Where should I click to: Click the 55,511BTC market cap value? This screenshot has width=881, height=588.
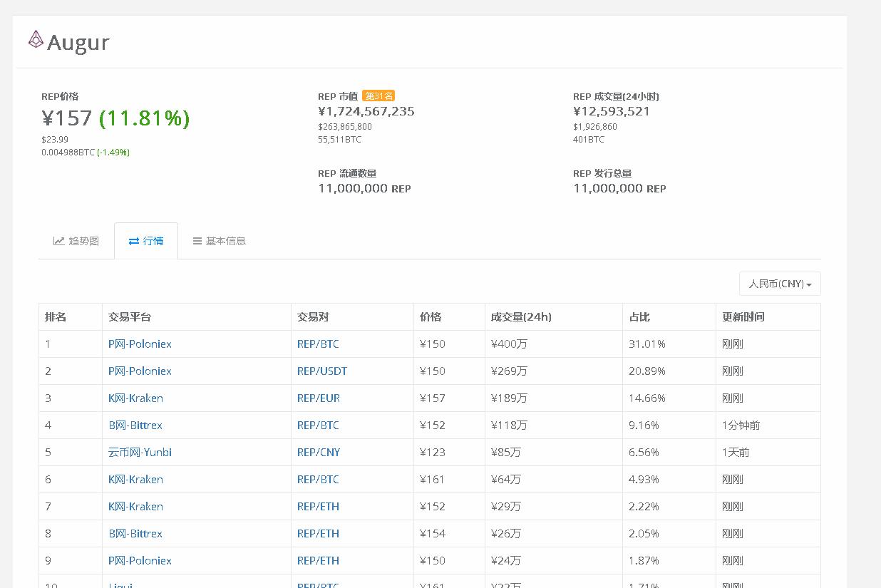(339, 139)
